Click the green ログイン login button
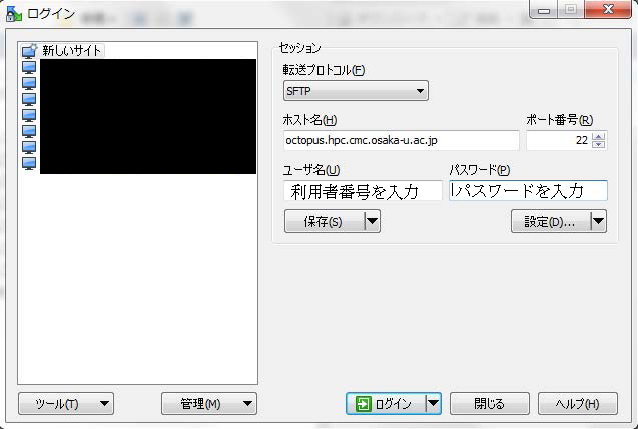The height and width of the screenshot is (429, 638). tap(385, 404)
